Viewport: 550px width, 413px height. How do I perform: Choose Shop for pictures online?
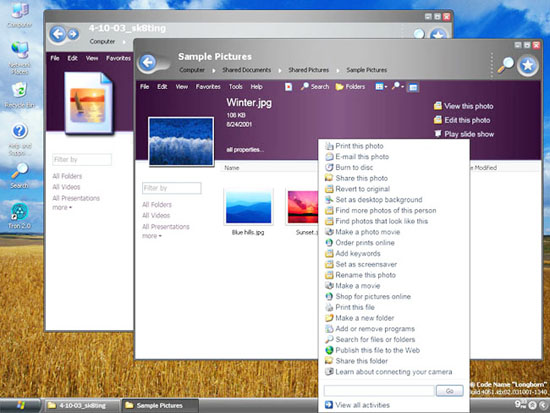pos(368,297)
